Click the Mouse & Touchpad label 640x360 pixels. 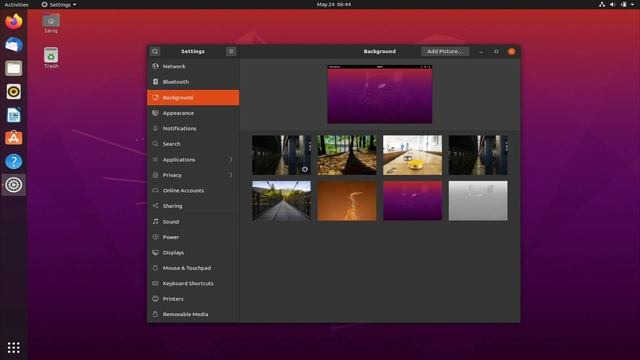tap(187, 268)
